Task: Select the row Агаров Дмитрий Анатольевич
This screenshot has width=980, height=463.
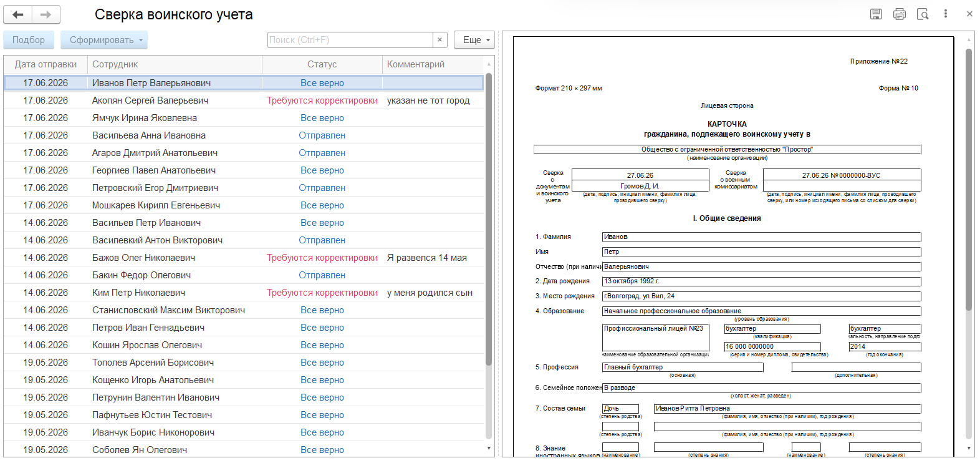Action: [x=244, y=153]
